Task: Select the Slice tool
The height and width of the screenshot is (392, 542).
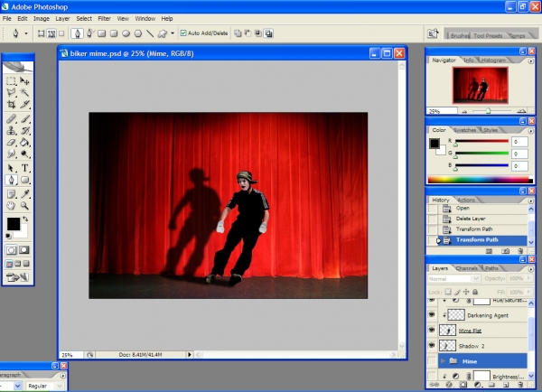Action: [x=24, y=104]
